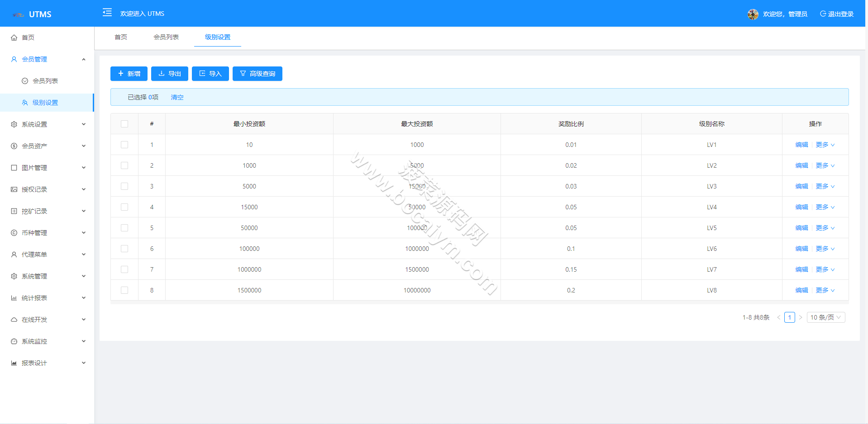Click the copyright icon beside 币种管理
This screenshot has height=424, width=868.
pyautogui.click(x=14, y=233)
